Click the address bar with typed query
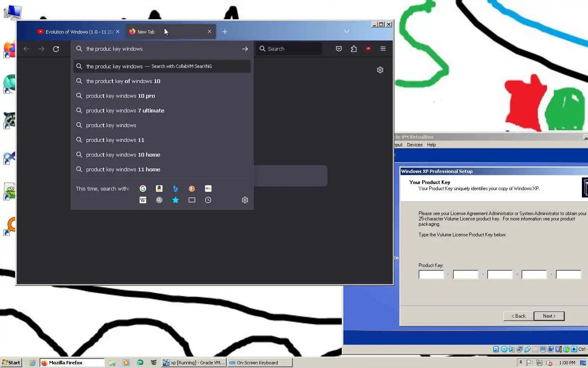The image size is (588, 368). (x=161, y=49)
